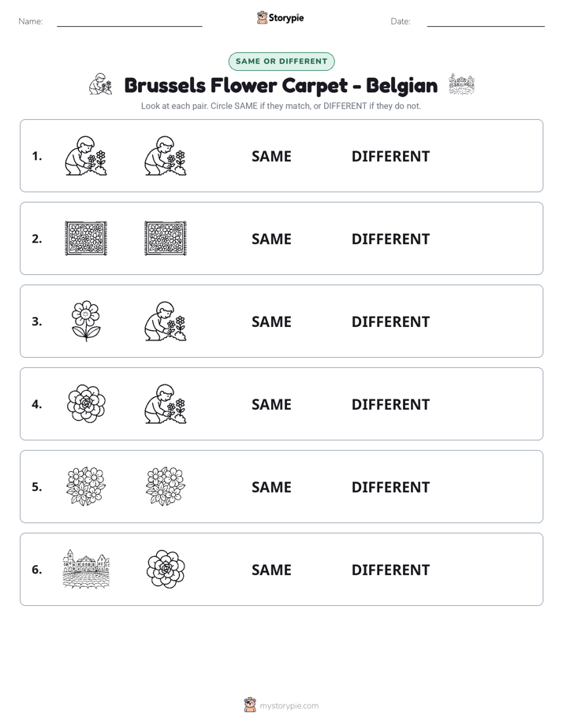Choose DIFFERENT for pair number 6

pos(390,570)
